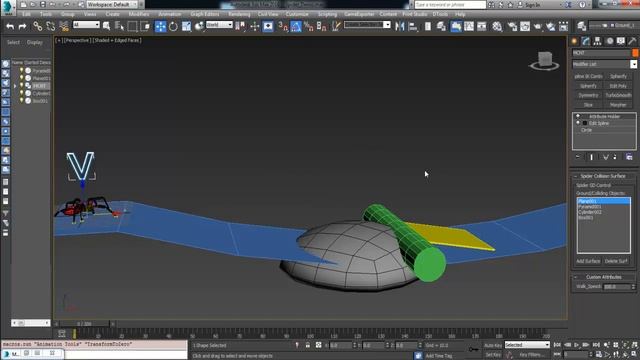Activate the Select and Scale tool

coord(187,27)
